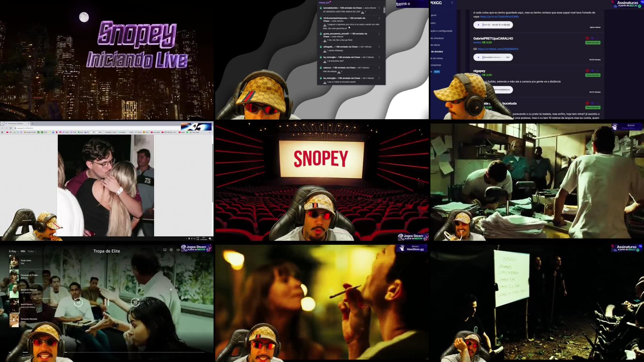Pause the Tropa de Elite video
The width and height of the screenshot is (644, 362).
coord(107,302)
